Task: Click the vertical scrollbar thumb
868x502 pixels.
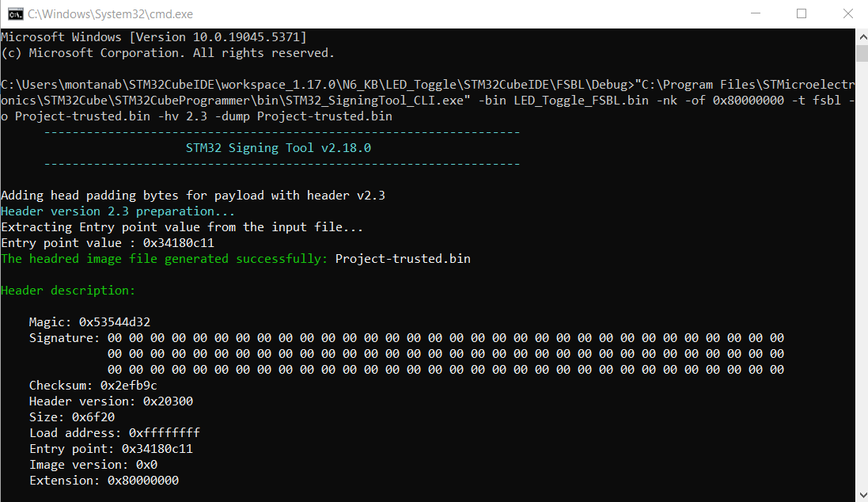Action: coord(861,52)
